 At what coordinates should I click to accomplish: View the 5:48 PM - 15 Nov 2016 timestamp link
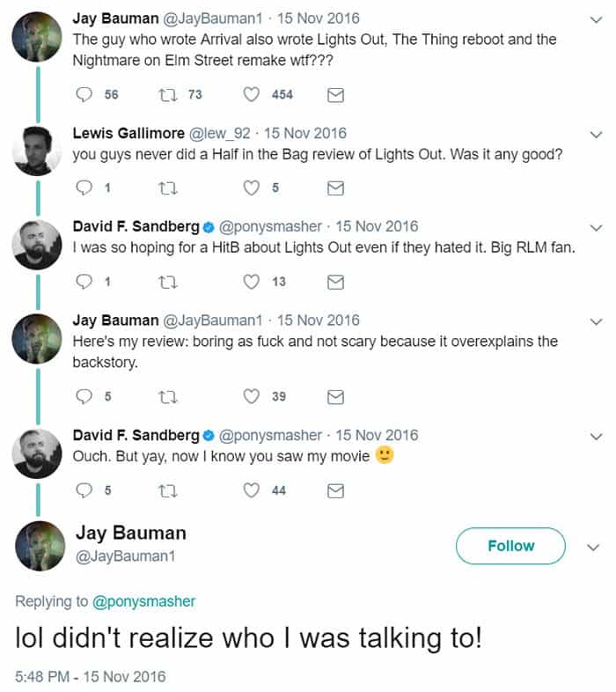(x=90, y=676)
